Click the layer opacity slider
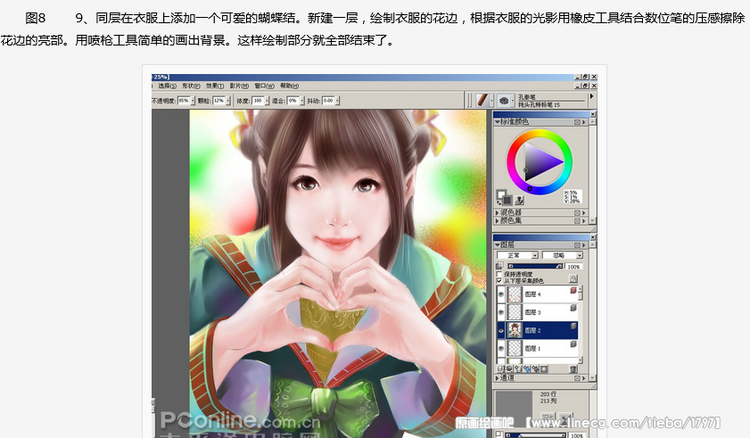750x438 pixels. click(x=535, y=266)
